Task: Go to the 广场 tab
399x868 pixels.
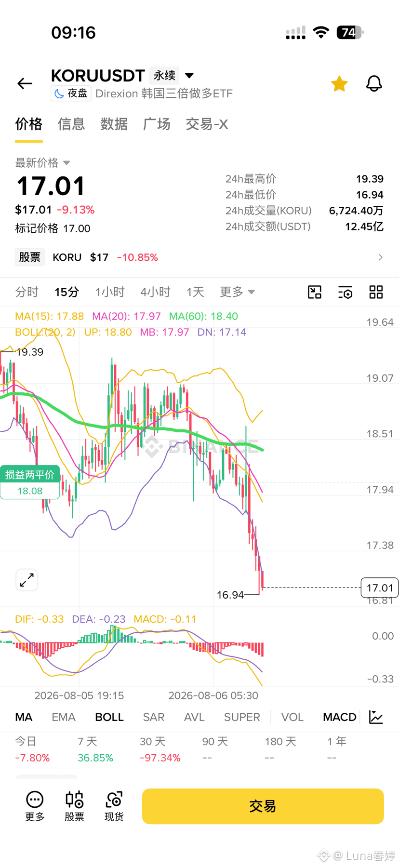Action: click(x=157, y=124)
